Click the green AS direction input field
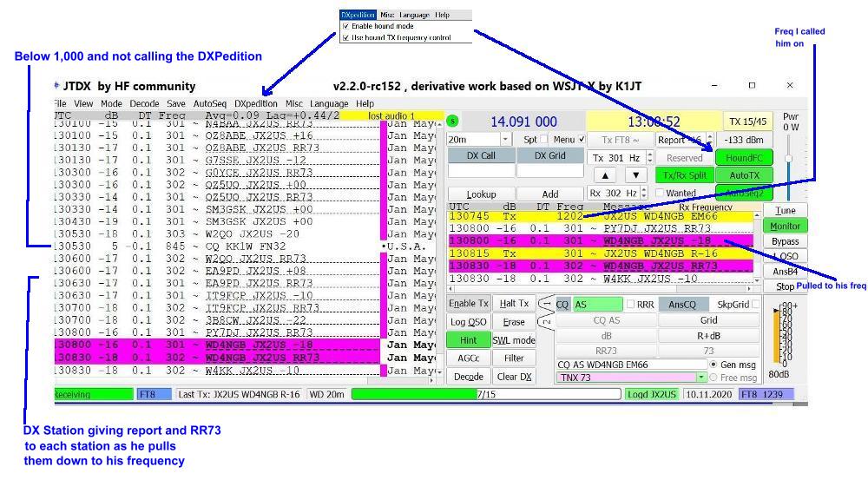This screenshot has height=493, width=868. 597,305
